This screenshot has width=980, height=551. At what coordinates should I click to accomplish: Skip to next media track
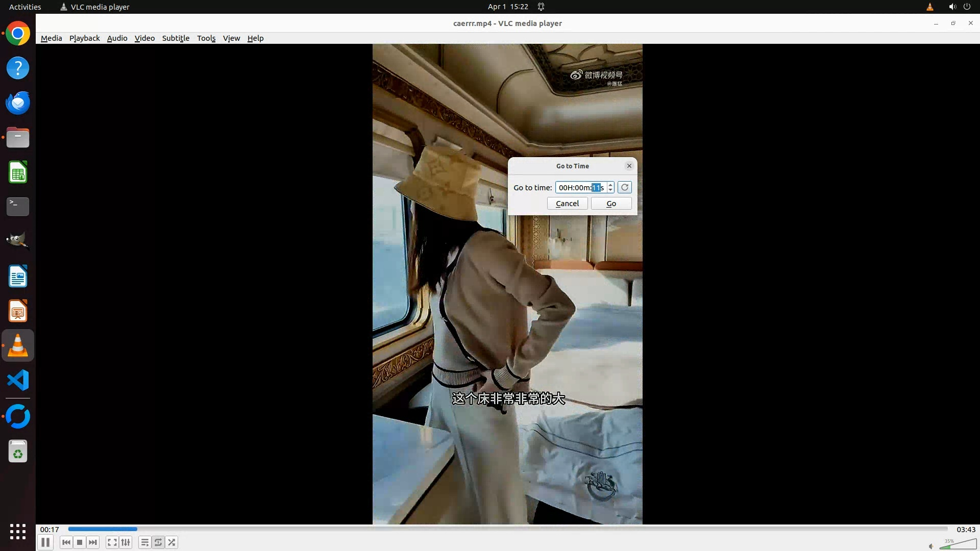coord(93,542)
